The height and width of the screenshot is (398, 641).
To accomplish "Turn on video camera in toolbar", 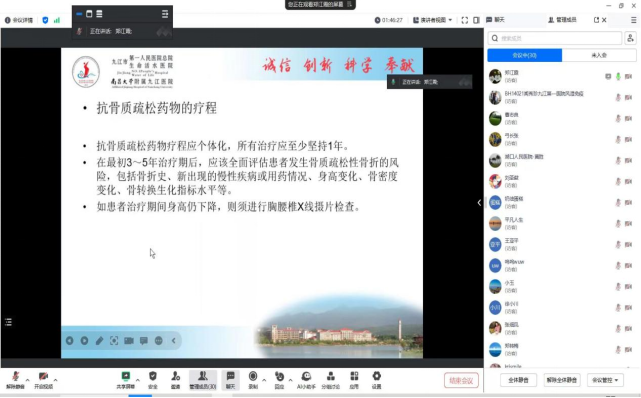I will 43,380.
